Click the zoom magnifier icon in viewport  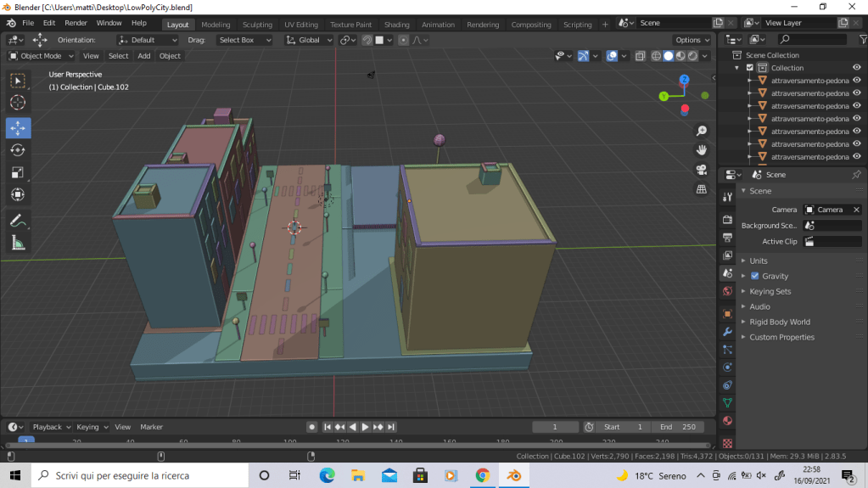tap(702, 131)
